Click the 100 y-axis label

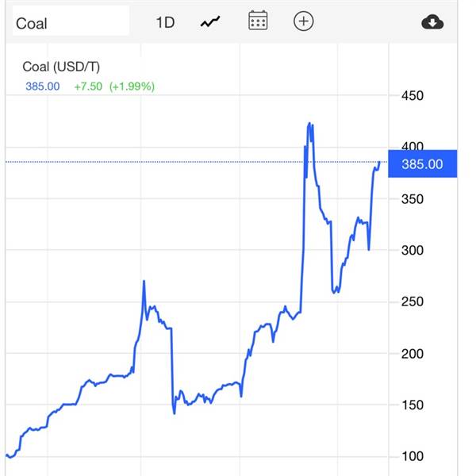413,456
